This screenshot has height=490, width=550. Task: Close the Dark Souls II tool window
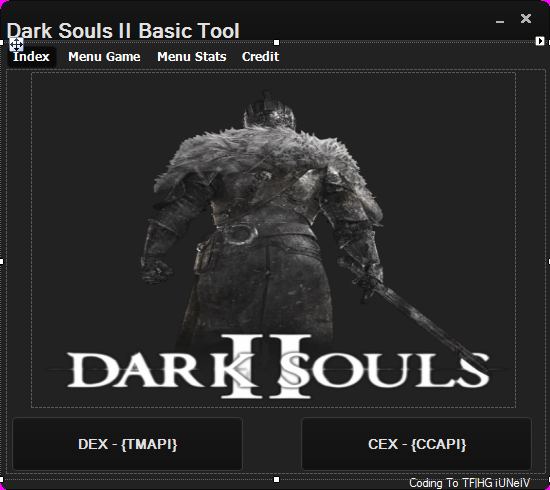tap(526, 18)
